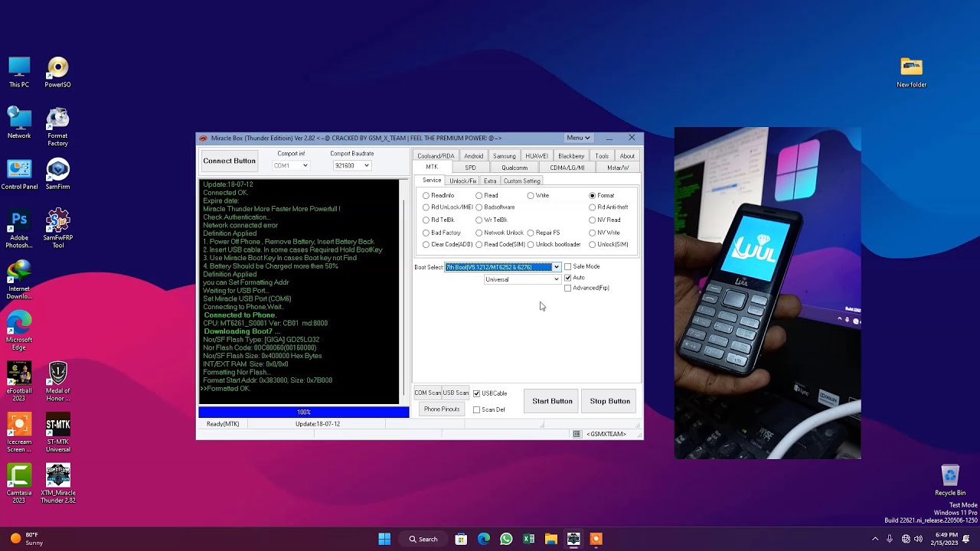
Task: Open the Custom Setting sub-tab
Action: click(521, 181)
